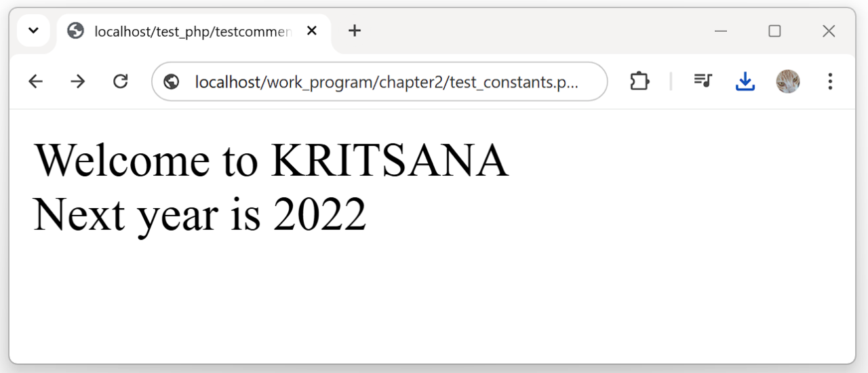Open the media controls icon
Screen dimensions: 868x373
pyautogui.click(x=703, y=81)
